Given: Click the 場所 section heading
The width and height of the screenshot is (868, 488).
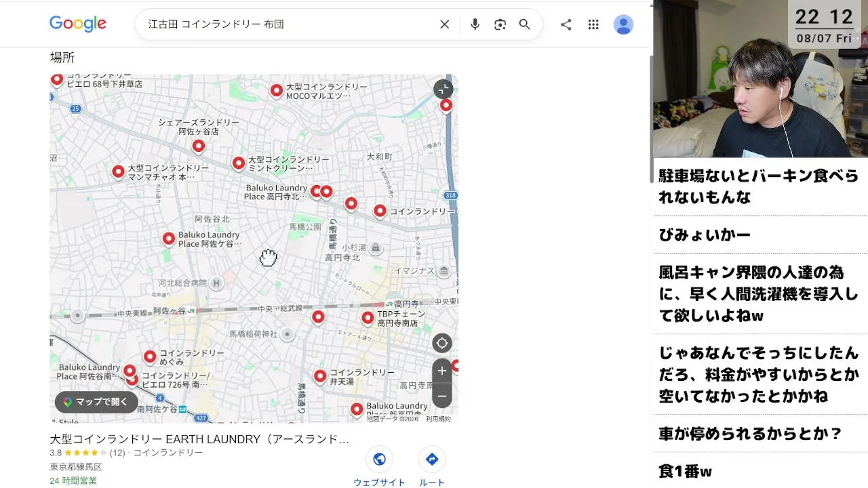Looking at the screenshot, I should 62,58.
